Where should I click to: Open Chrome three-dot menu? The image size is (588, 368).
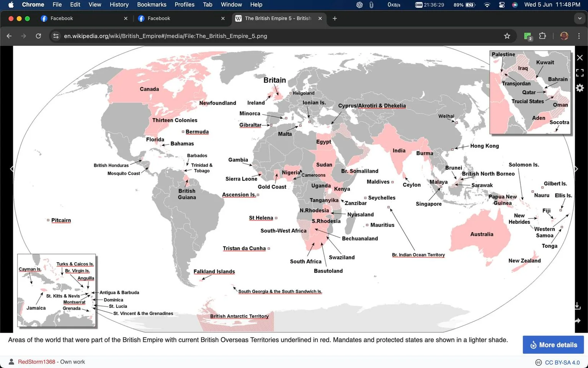pos(579,36)
